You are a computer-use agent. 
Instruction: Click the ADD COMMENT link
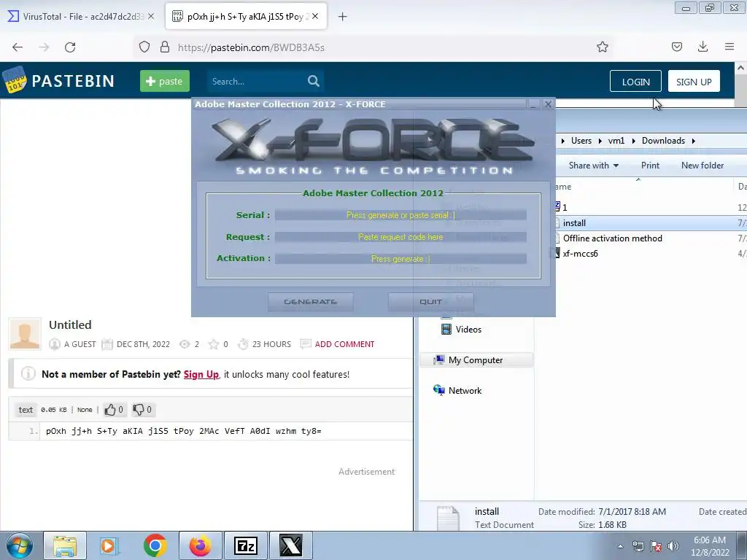(x=344, y=344)
